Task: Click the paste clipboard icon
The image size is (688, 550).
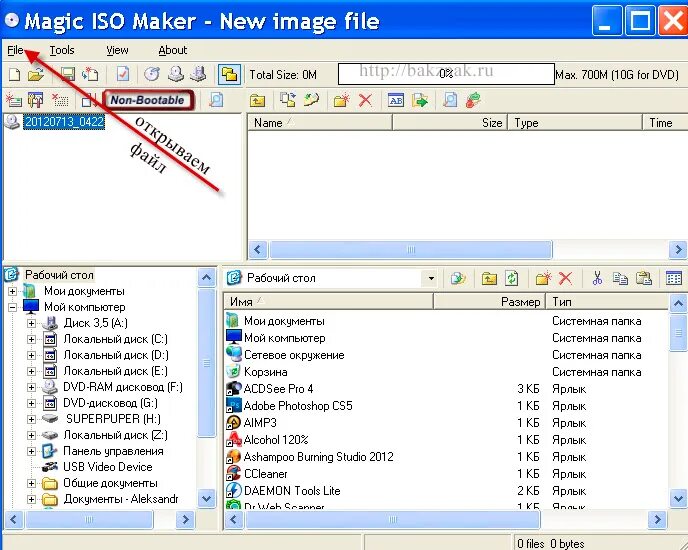Action: tap(644, 278)
